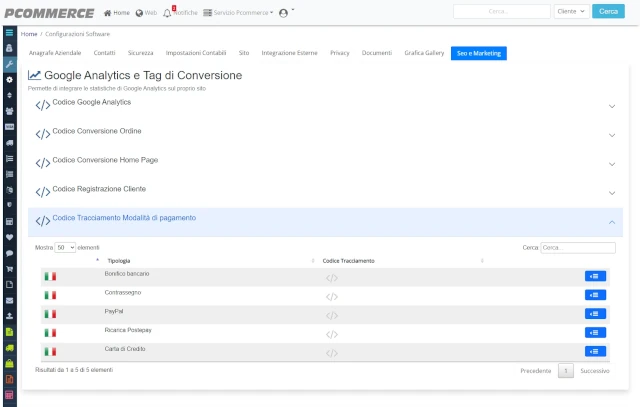This screenshot has width=640, height=407.
Task: Click the tracking code icon for PayPal
Action: [x=331, y=316]
